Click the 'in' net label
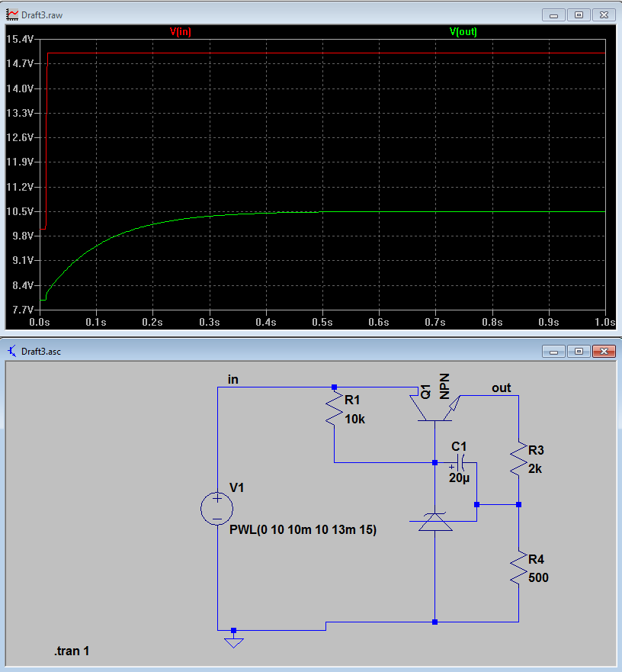 tap(233, 380)
